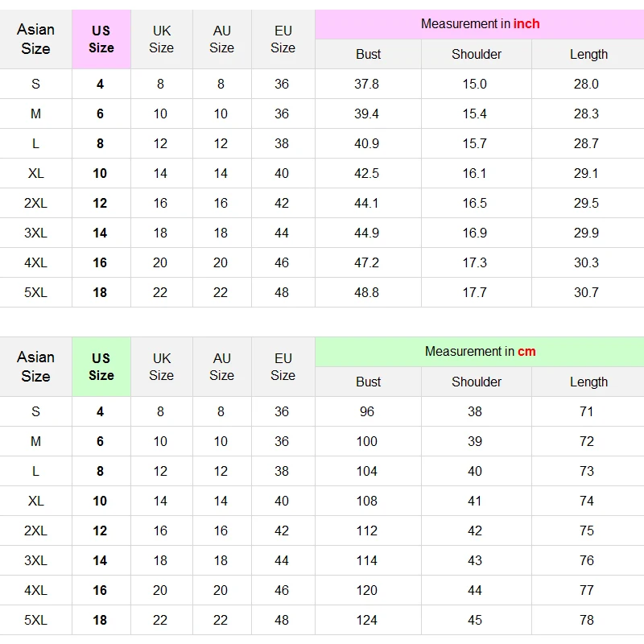This screenshot has width=644, height=644.
Task: Click the 2XL row label in cm table
Action: coord(35,530)
